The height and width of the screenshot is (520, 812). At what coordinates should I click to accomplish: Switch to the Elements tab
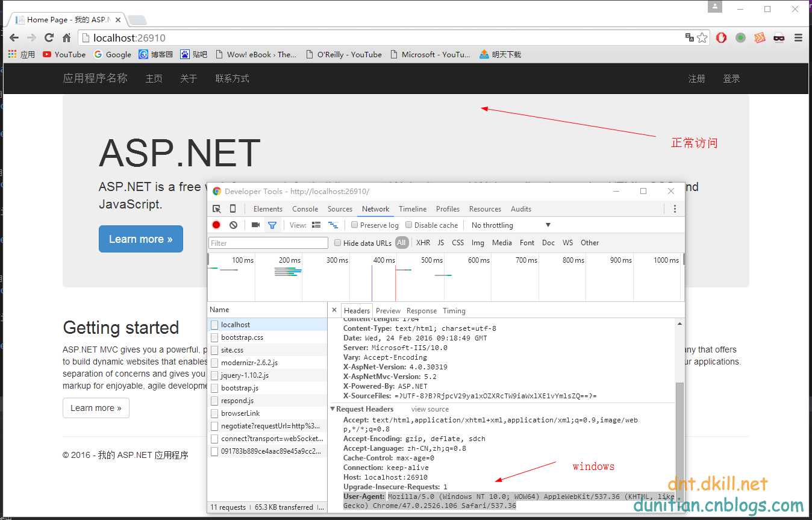coord(268,208)
